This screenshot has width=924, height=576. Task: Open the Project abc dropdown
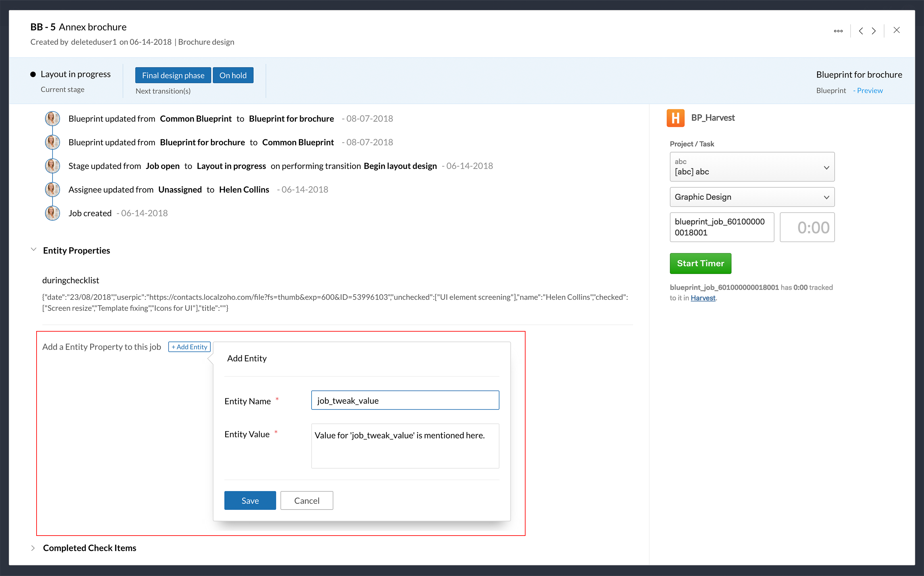(752, 167)
